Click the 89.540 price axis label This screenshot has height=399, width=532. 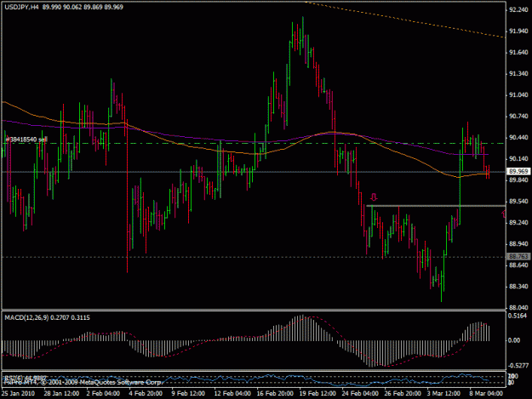pos(518,202)
